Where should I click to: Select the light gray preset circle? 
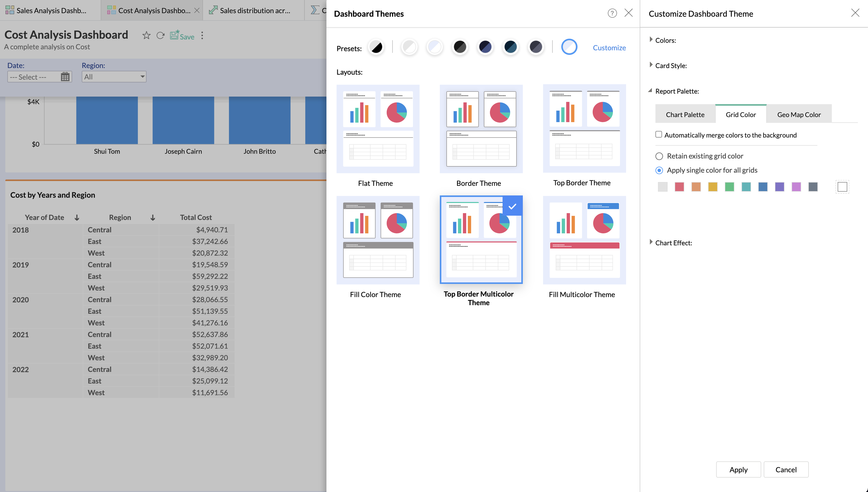[409, 47]
